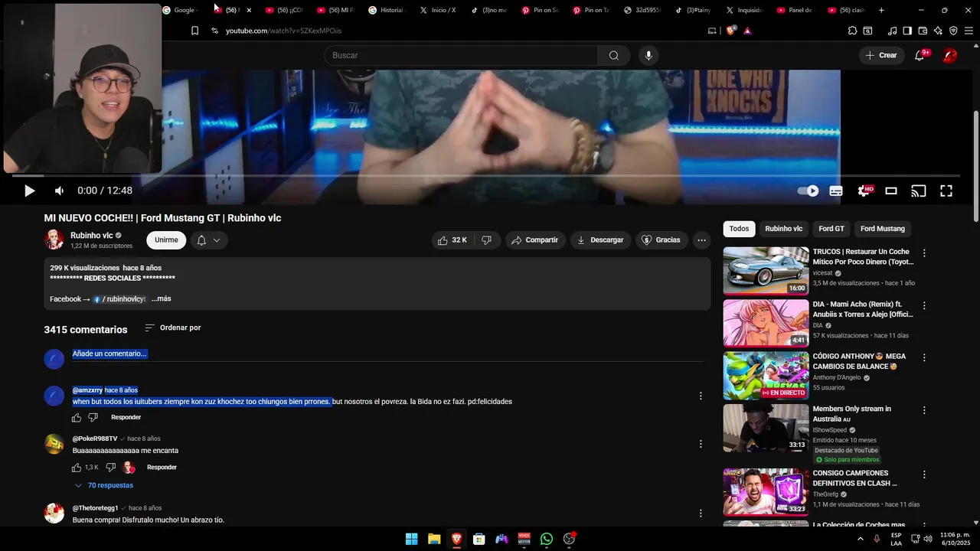Enter fullscreen mode in the player

pyautogui.click(x=946, y=191)
